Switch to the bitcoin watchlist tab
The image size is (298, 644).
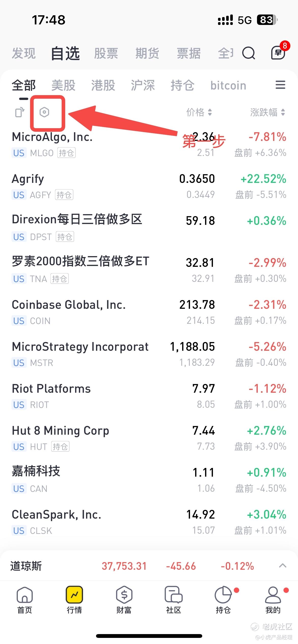point(228,85)
